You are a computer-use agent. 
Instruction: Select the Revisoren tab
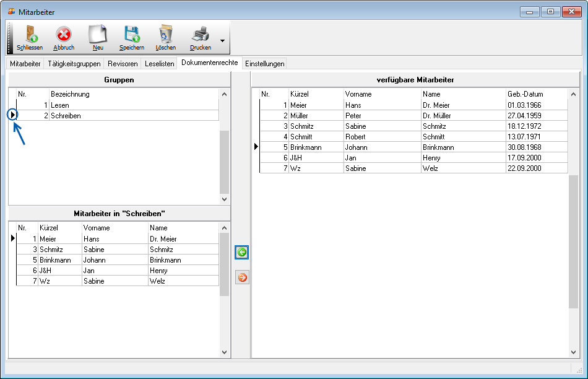point(123,64)
